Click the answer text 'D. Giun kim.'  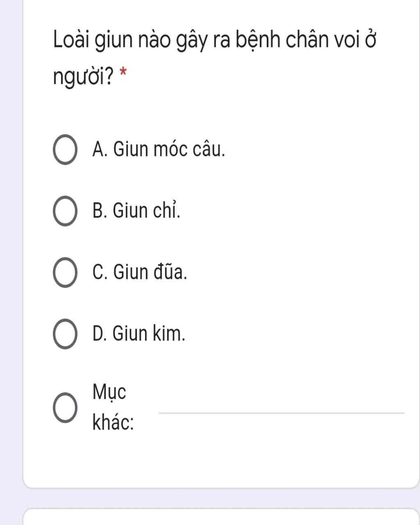(x=139, y=333)
